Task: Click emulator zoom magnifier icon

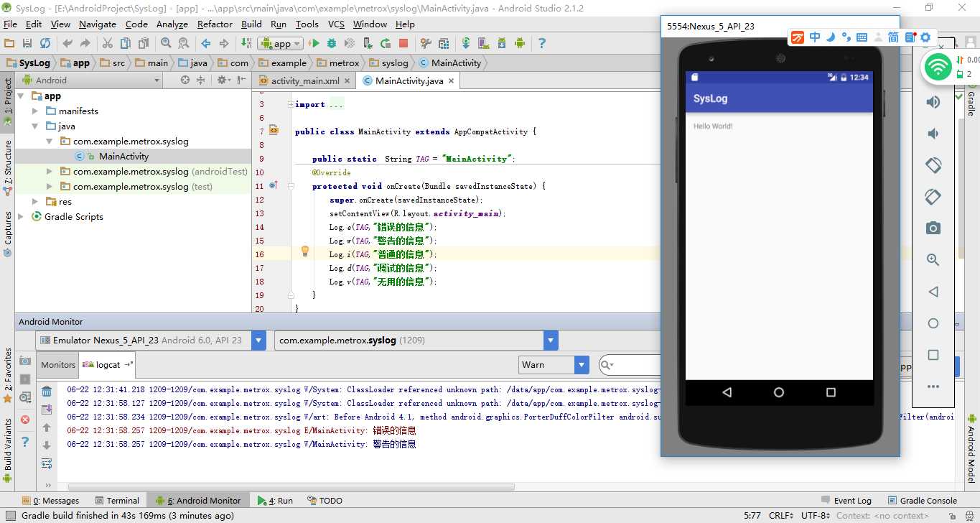Action: (x=933, y=260)
